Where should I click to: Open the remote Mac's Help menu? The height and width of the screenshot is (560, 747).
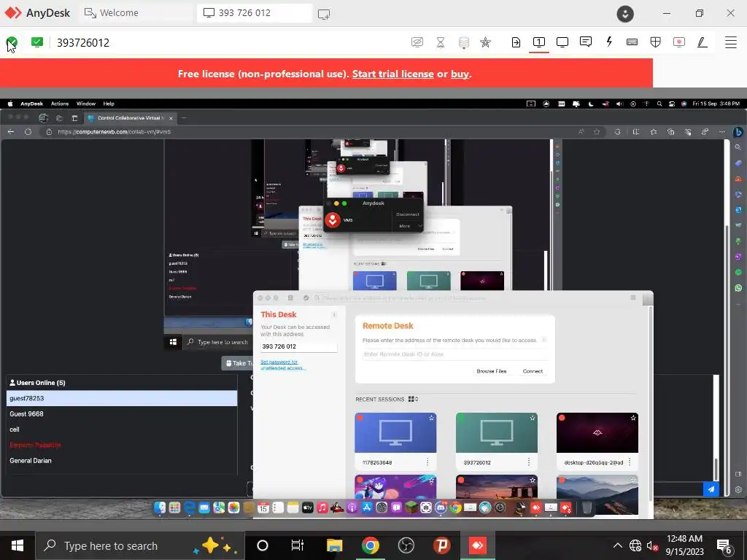click(109, 104)
